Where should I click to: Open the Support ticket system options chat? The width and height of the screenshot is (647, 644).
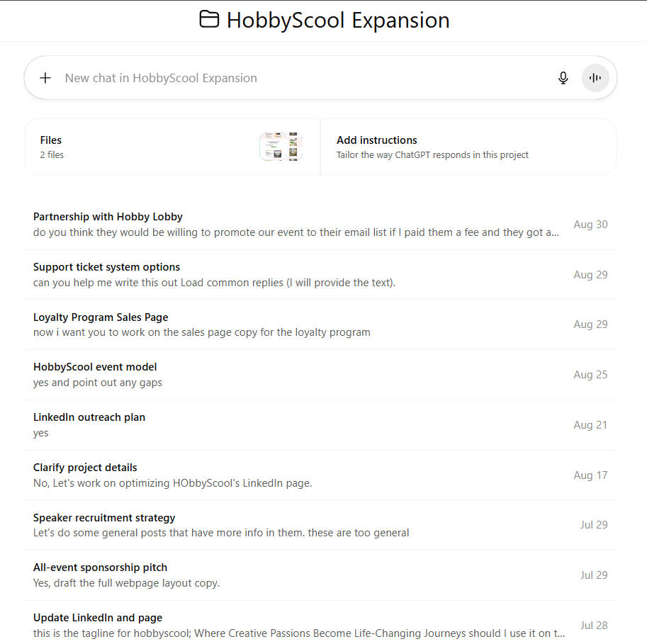tap(320, 275)
